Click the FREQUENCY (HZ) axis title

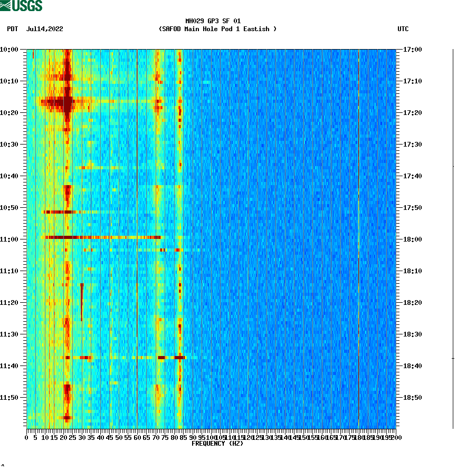[x=218, y=444]
